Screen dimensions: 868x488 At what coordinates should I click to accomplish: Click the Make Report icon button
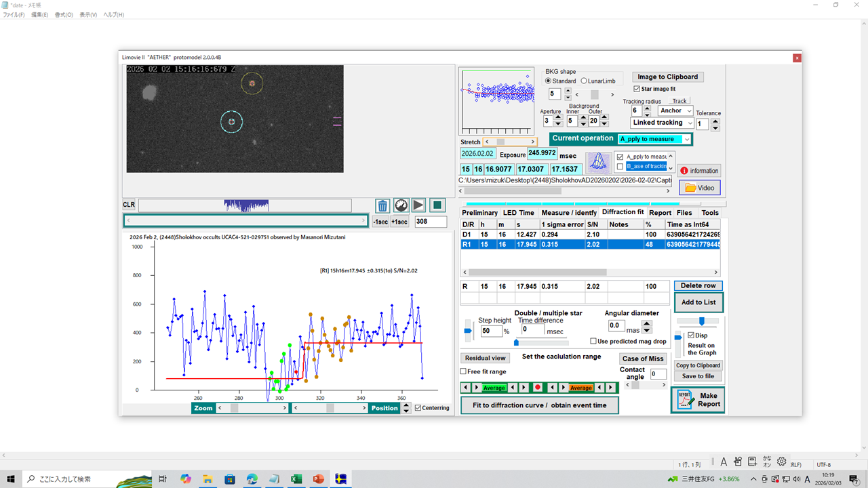point(698,400)
